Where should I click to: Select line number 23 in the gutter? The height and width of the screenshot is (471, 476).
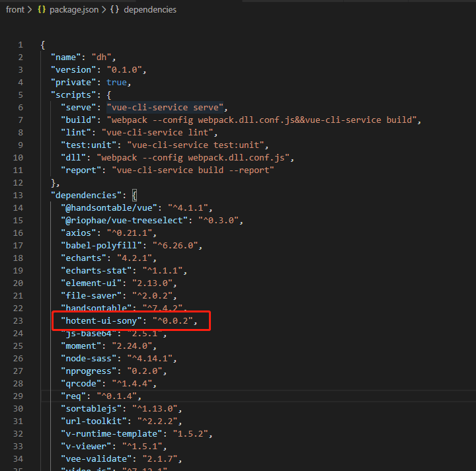tap(18, 320)
